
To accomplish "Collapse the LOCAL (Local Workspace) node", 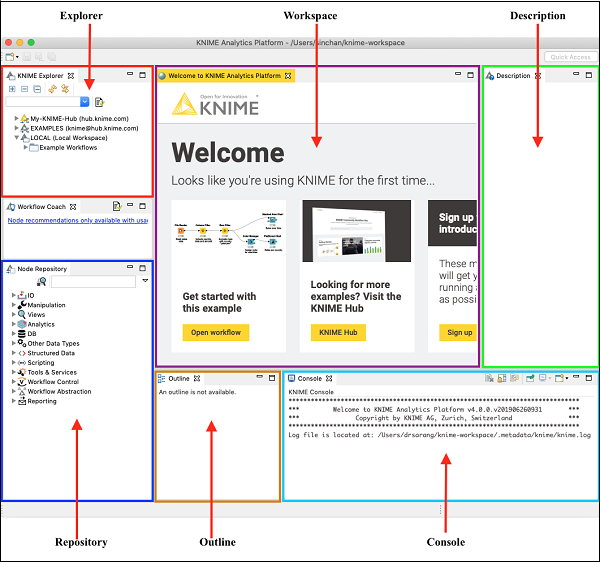I will point(17,138).
